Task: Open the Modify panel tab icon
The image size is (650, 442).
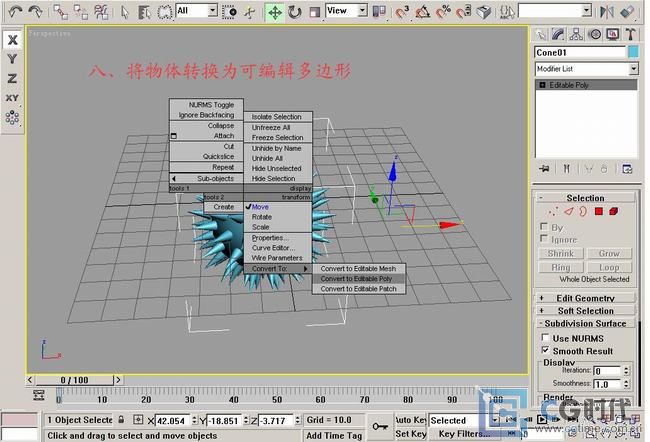Action: pyautogui.click(x=558, y=34)
